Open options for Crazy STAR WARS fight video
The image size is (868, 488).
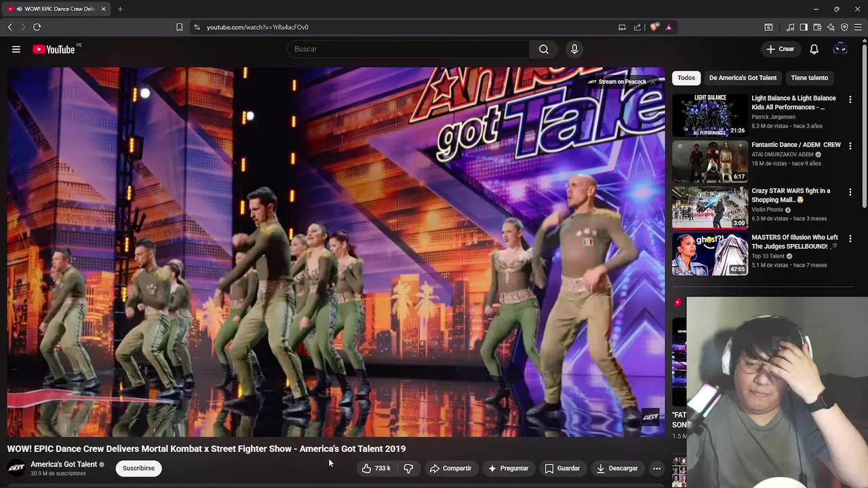coord(850,192)
